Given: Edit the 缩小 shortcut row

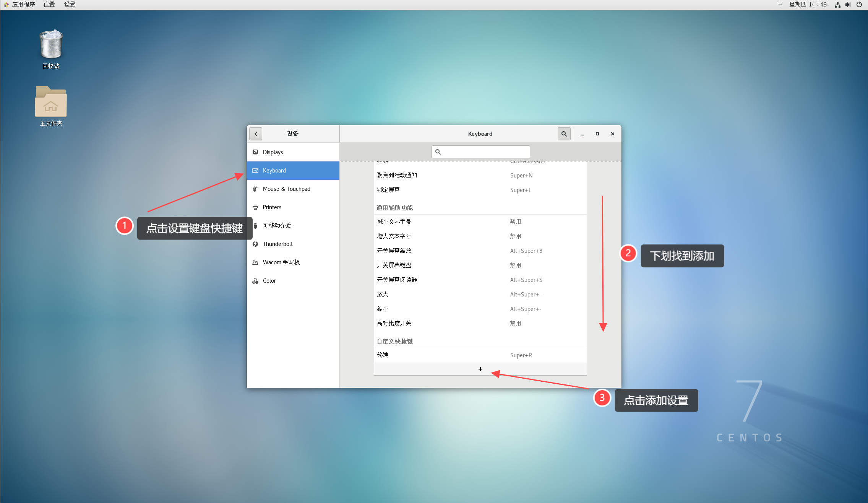Looking at the screenshot, I should pos(480,309).
